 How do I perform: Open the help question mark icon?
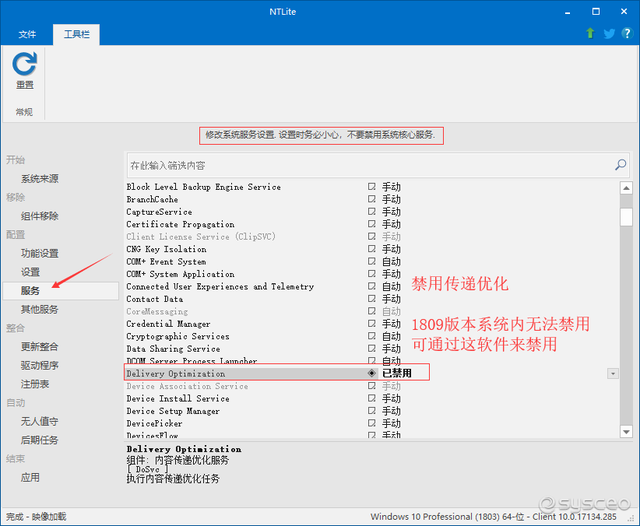[627, 33]
